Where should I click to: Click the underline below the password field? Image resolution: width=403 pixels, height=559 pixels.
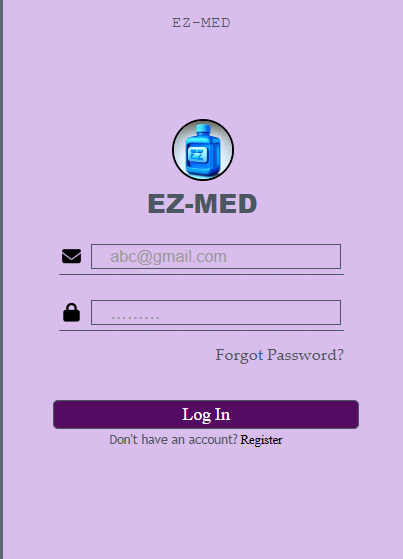(202, 330)
